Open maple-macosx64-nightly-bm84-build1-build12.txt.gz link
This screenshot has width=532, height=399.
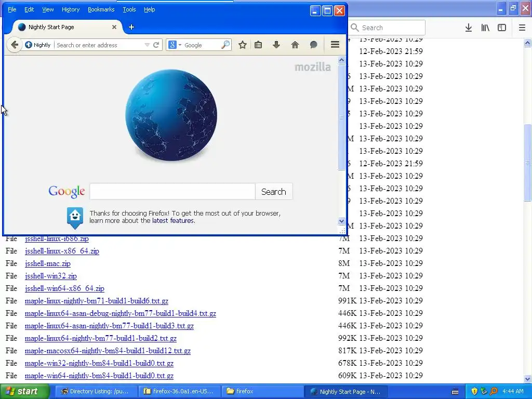(x=108, y=351)
